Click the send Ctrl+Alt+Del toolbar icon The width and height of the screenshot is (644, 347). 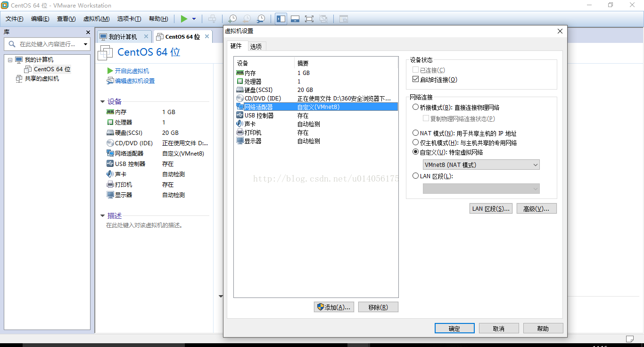point(213,19)
